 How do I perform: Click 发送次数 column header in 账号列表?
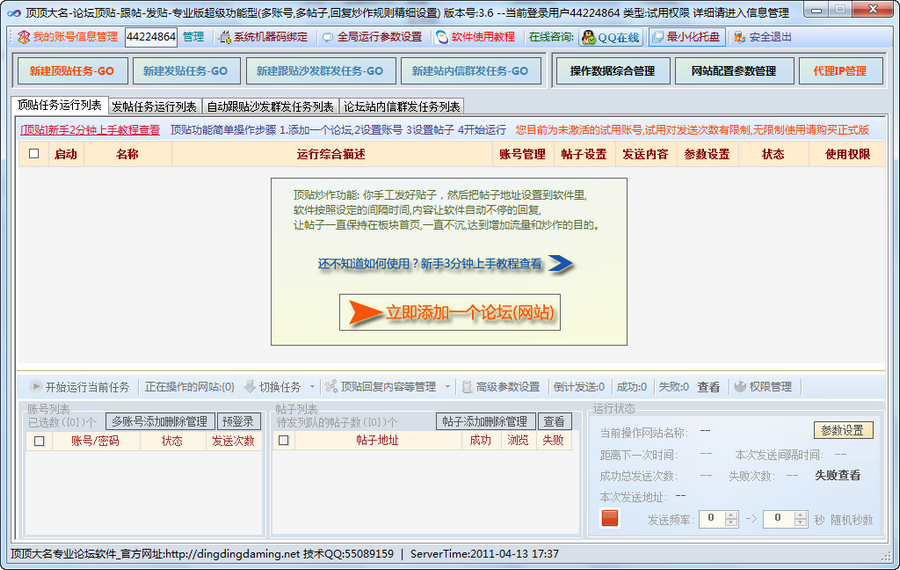tap(233, 441)
